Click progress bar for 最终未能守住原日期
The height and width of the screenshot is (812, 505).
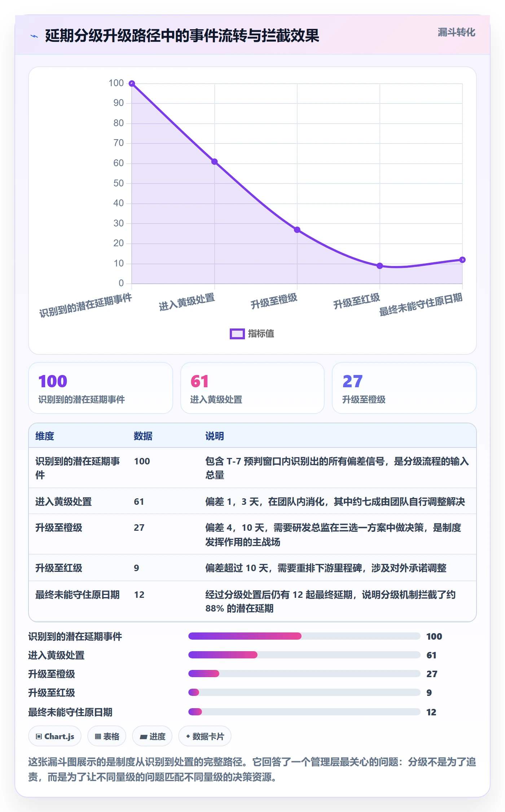click(304, 712)
